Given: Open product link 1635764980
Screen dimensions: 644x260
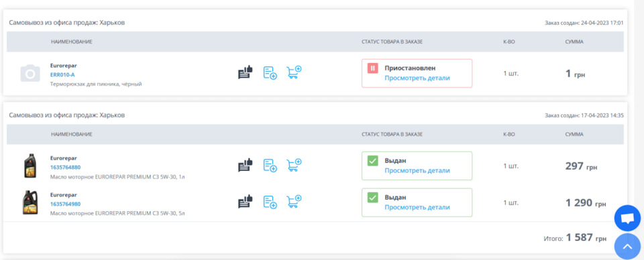Looking at the screenshot, I should click(x=65, y=204).
